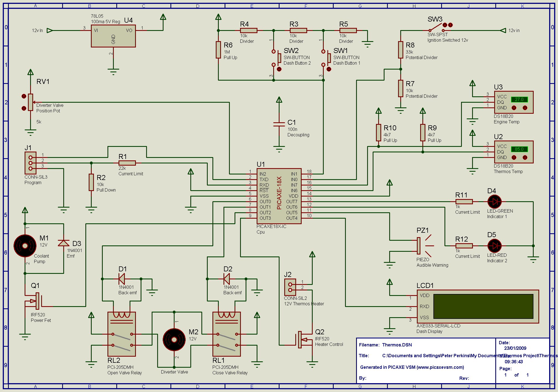Click U3 engine temp sensor's right red adjust button
The image size is (558, 392).
coord(525,108)
